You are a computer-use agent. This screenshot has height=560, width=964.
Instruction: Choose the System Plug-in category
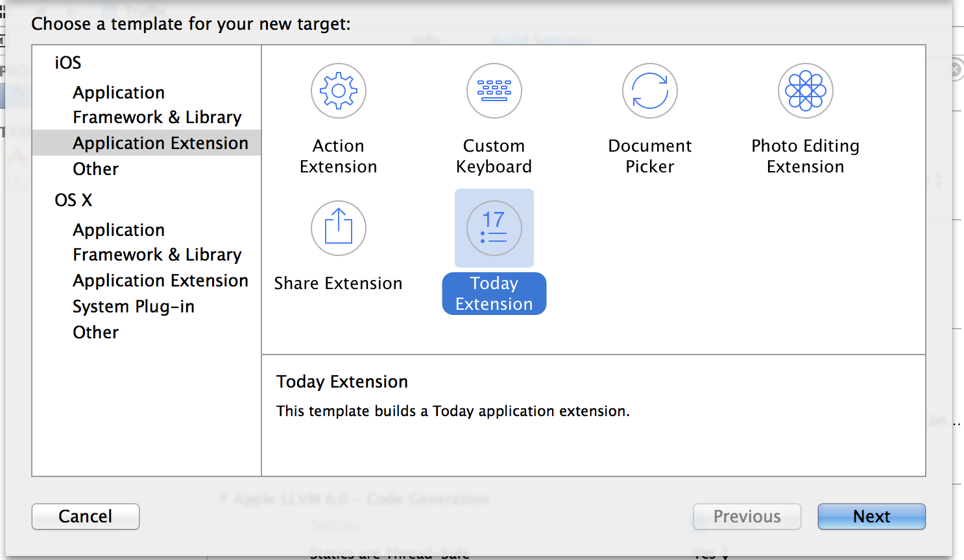coord(134,307)
